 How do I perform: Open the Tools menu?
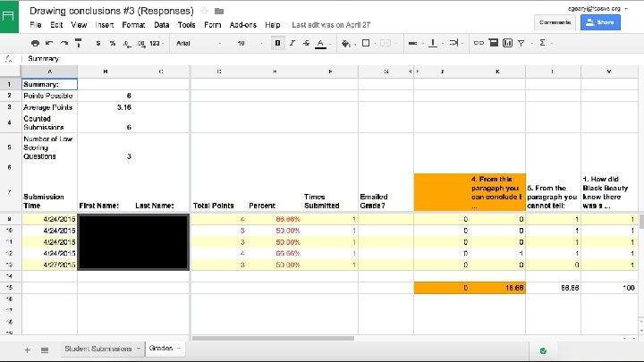tap(186, 25)
